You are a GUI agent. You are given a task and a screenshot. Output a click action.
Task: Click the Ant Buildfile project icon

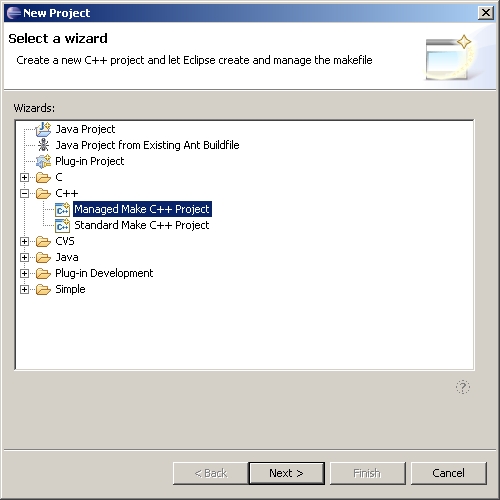tap(43, 145)
